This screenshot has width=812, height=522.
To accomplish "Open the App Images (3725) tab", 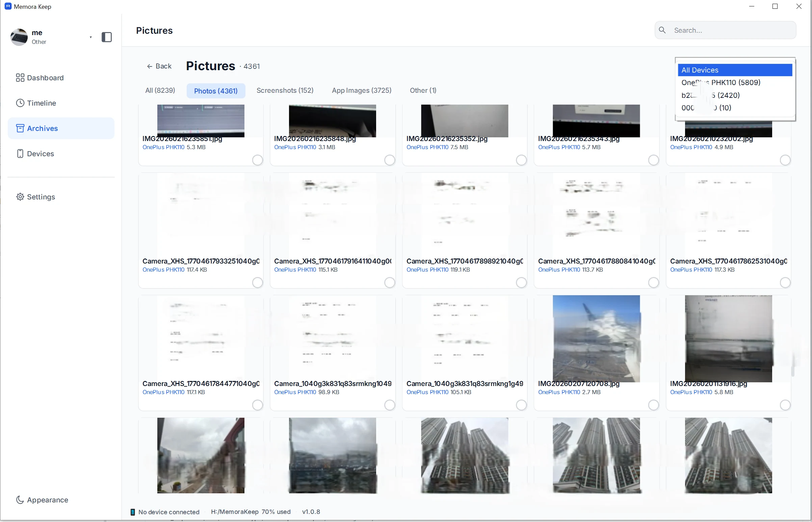I will coord(362,90).
